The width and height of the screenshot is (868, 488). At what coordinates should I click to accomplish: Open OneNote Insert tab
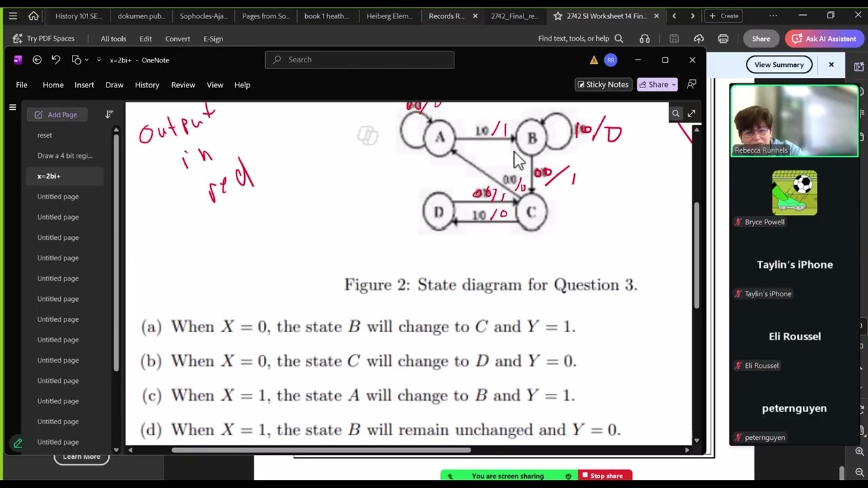[x=84, y=85]
